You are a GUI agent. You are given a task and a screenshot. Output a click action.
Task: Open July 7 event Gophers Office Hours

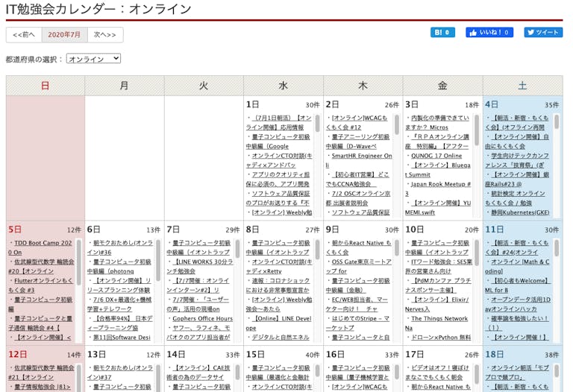click(x=202, y=319)
